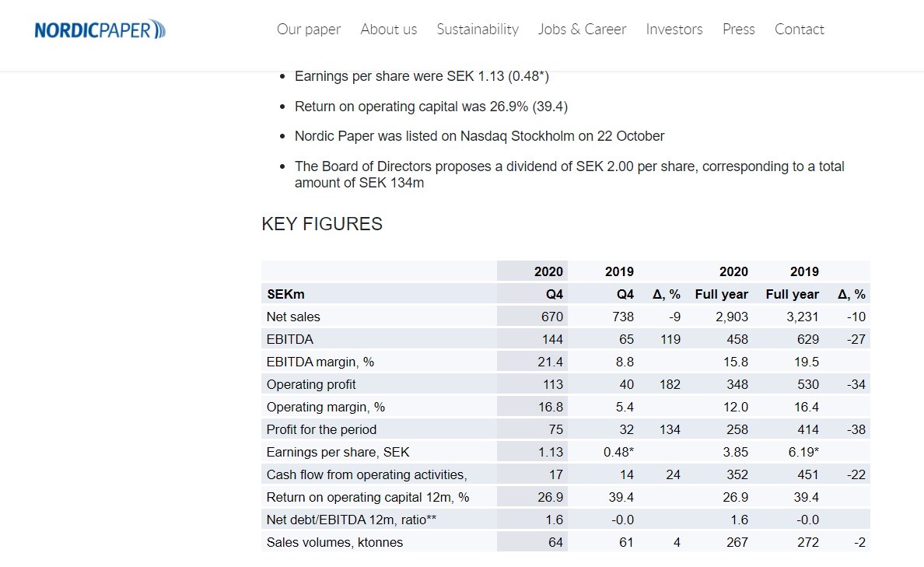Click the Sales volumes, ktonnes row label
Viewport: 924px width, 567px height.
click(x=334, y=542)
